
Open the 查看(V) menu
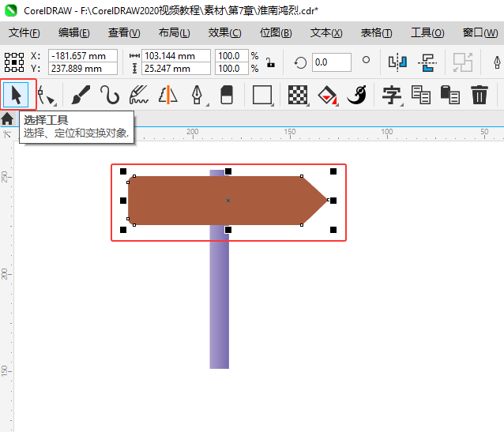coord(124,33)
